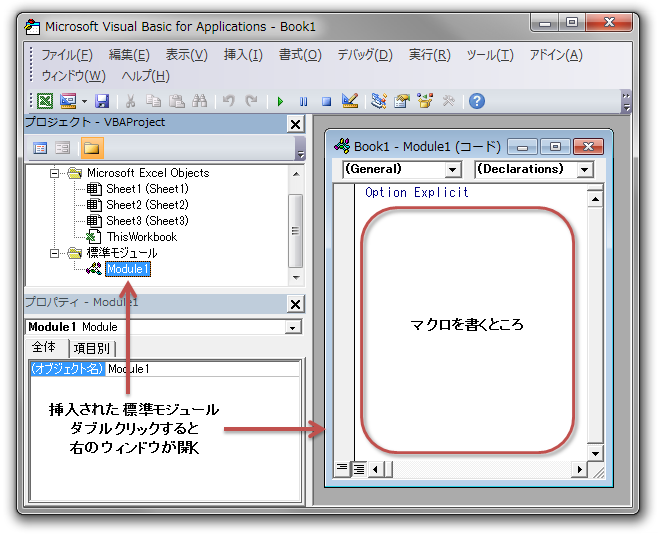Select ThisWorkbook in project tree
This screenshot has height=534, width=658.
click(x=142, y=237)
